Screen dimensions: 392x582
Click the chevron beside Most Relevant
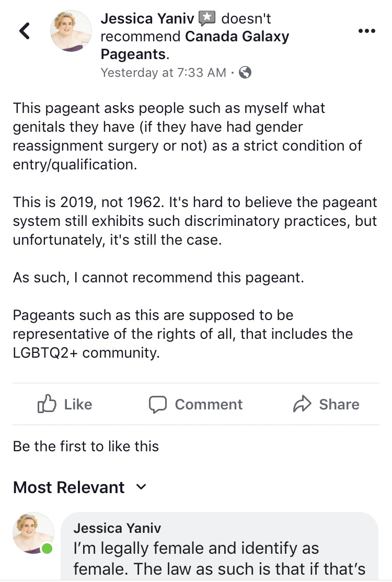tap(141, 487)
